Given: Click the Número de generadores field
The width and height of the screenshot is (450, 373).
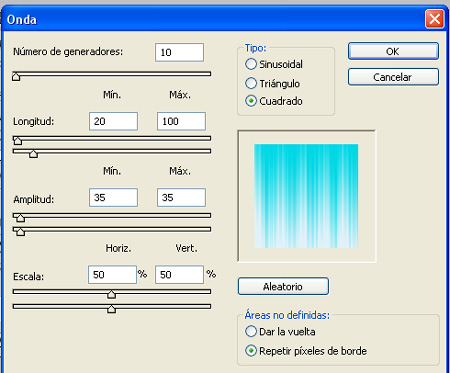Looking at the screenshot, I should point(179,52).
